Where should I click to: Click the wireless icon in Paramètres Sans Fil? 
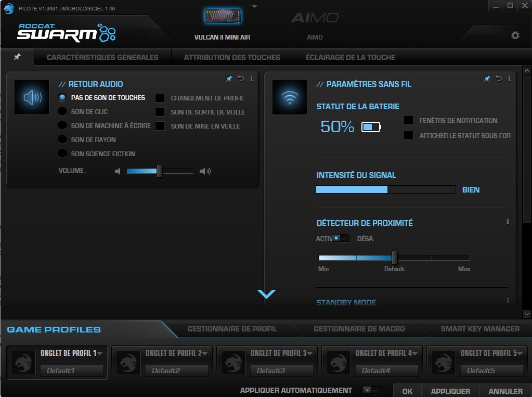click(x=289, y=97)
